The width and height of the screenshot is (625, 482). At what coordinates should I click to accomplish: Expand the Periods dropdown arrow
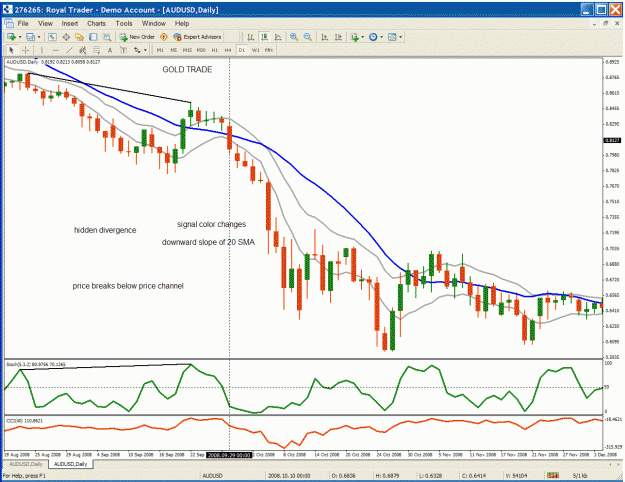[x=381, y=37]
